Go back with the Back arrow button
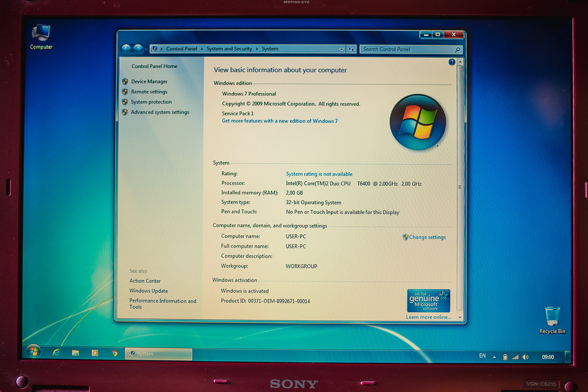 click(x=127, y=49)
